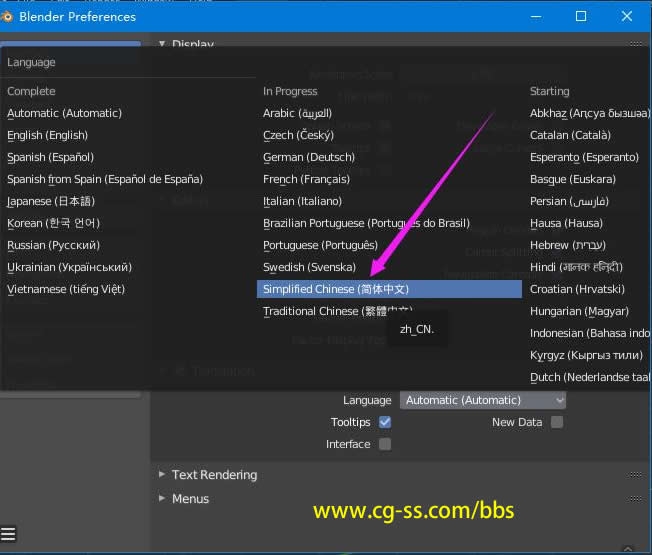
Task: Disable the Tooltips checkbox
Action: point(385,422)
